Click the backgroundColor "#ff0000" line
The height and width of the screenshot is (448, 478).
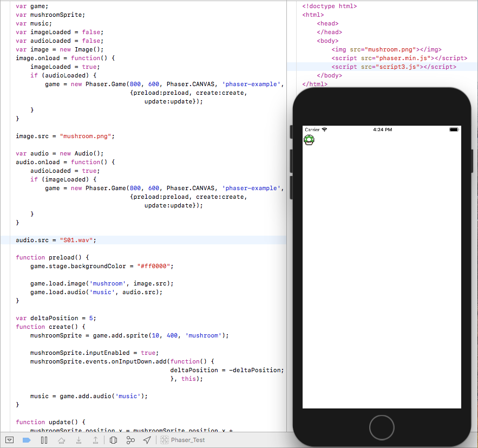102,266
